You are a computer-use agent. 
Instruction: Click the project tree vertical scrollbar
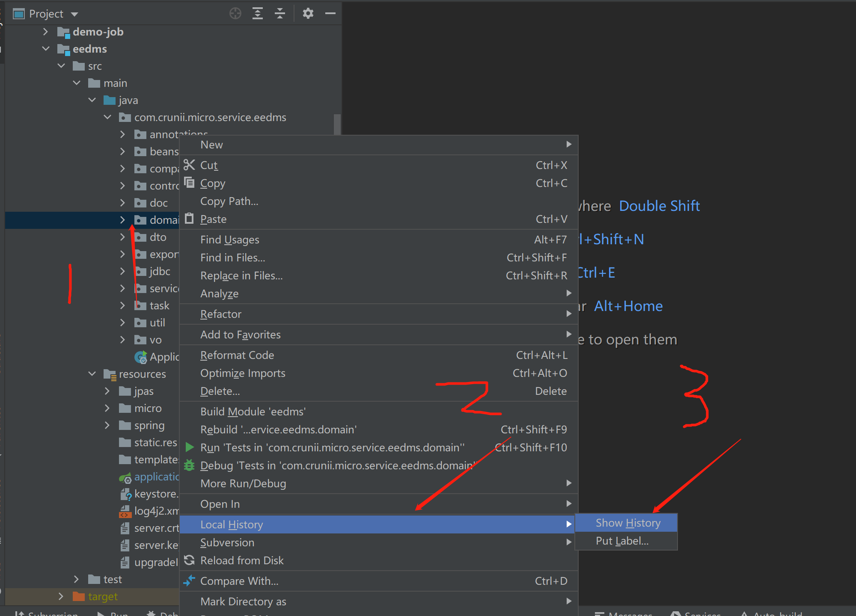[x=337, y=124]
